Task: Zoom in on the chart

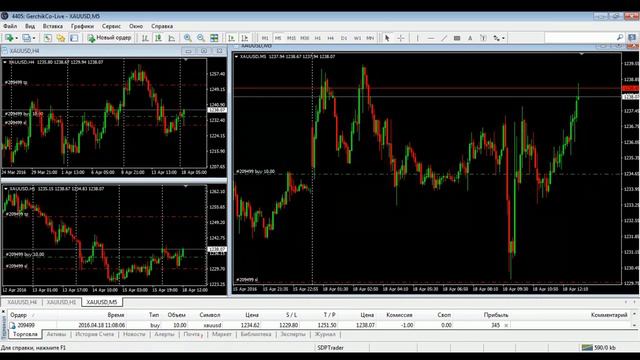Action: coord(188,38)
